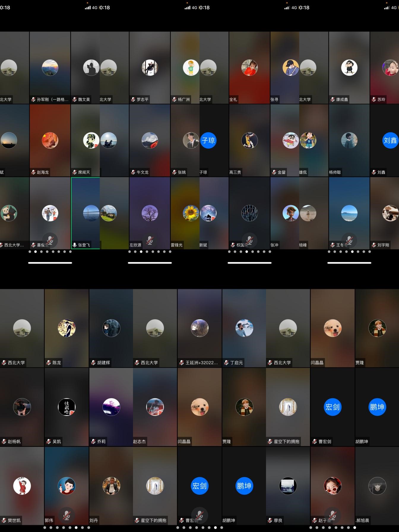The width and height of the screenshot is (399, 532).
Task: Select the 丁启元 participant video tile
Action: pyautogui.click(x=244, y=328)
